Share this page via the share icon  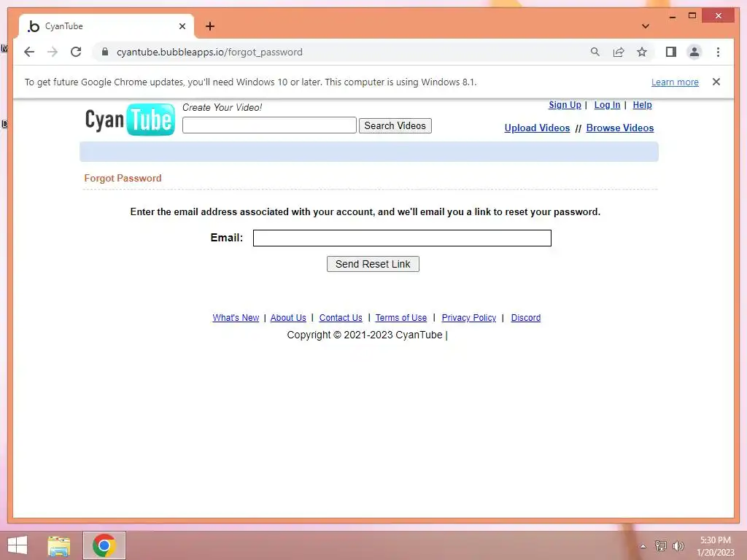(619, 52)
